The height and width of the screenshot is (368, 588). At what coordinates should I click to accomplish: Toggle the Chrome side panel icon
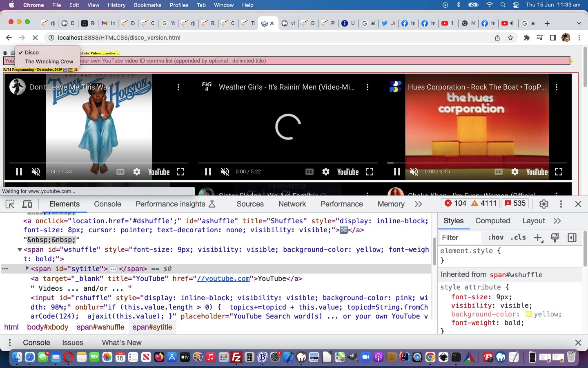point(553,38)
